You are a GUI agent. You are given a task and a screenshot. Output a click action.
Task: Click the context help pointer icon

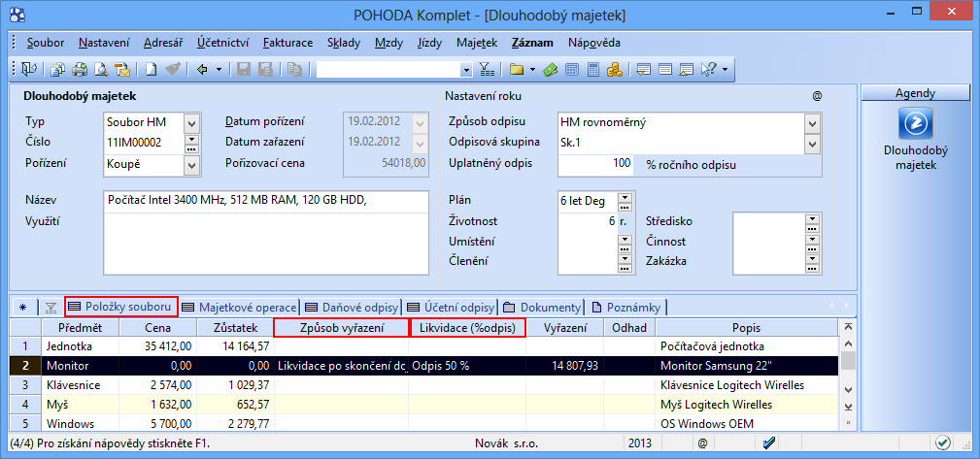(708, 69)
